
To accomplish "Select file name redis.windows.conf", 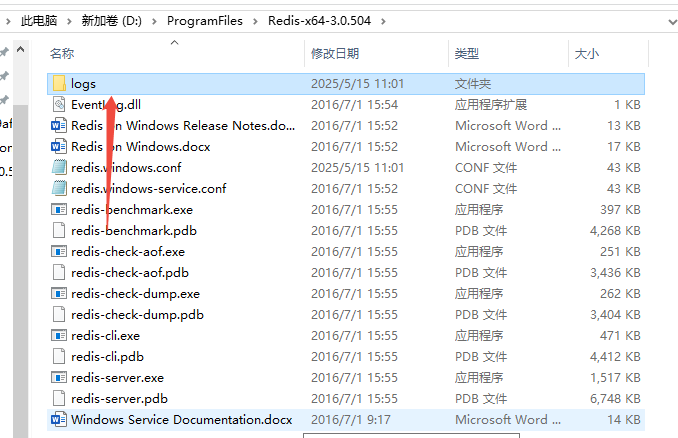I will (x=126, y=167).
